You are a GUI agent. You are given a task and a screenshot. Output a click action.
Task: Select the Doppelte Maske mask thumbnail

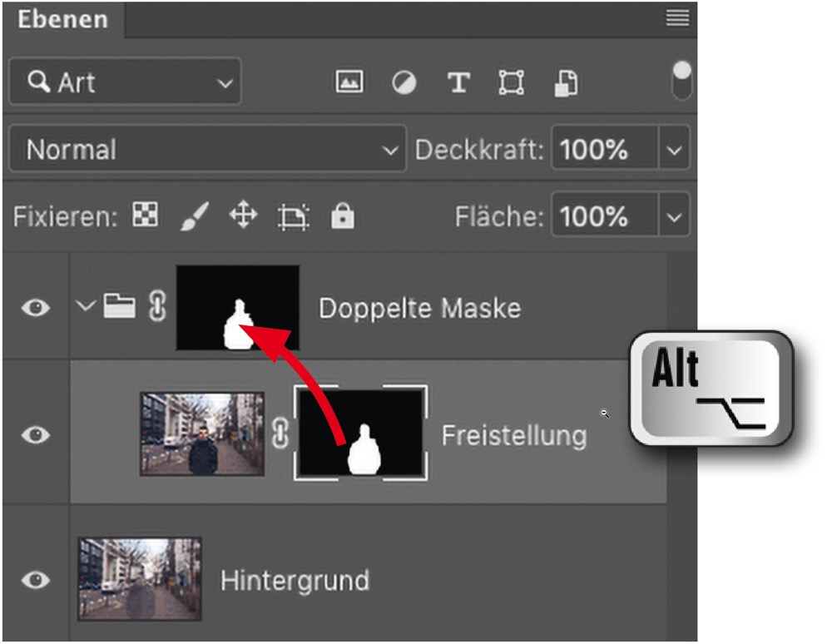pos(238,308)
